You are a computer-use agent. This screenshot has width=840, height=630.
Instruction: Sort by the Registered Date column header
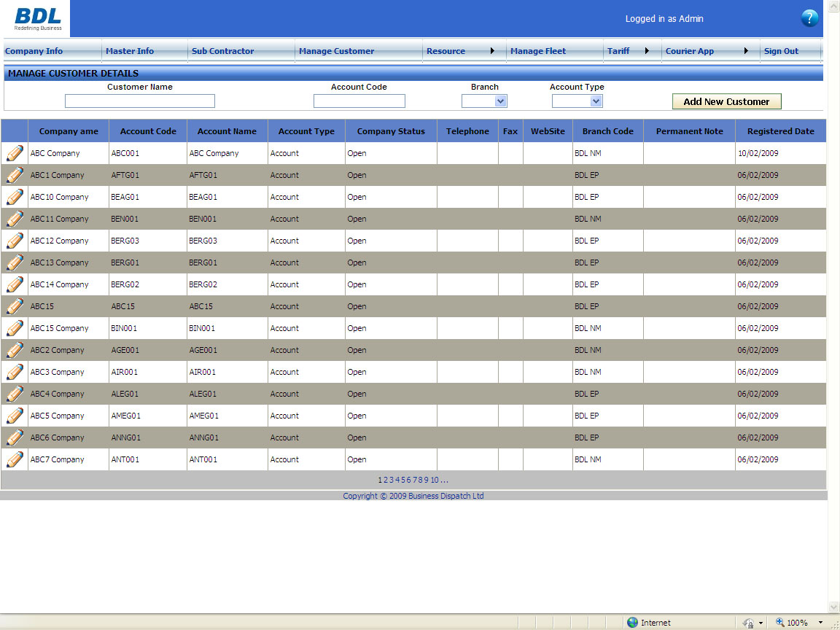pos(780,131)
